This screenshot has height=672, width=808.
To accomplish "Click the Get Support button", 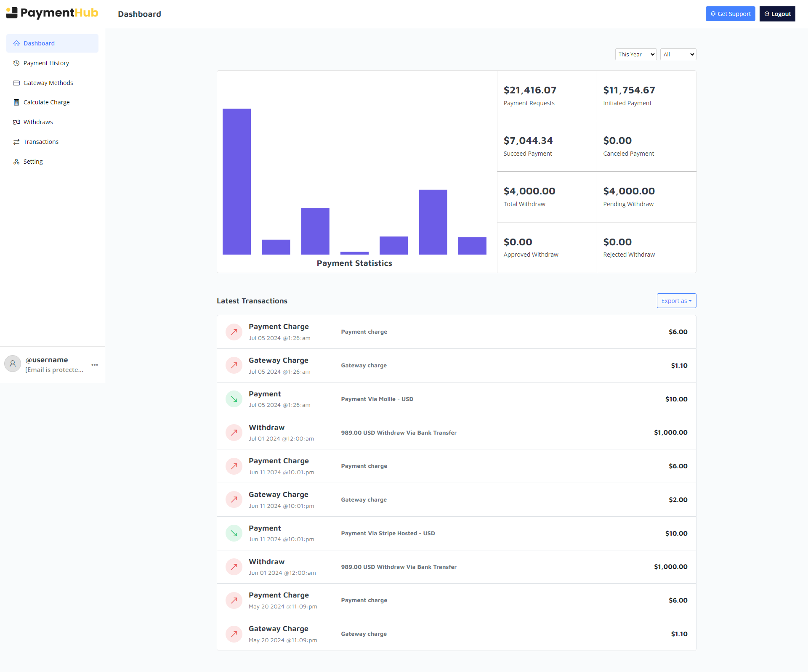I will (730, 14).
